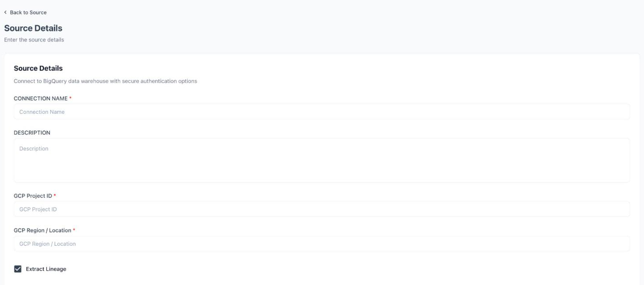Focus the Description text area
Image resolution: width=644 pixels, height=285 pixels.
point(322,160)
